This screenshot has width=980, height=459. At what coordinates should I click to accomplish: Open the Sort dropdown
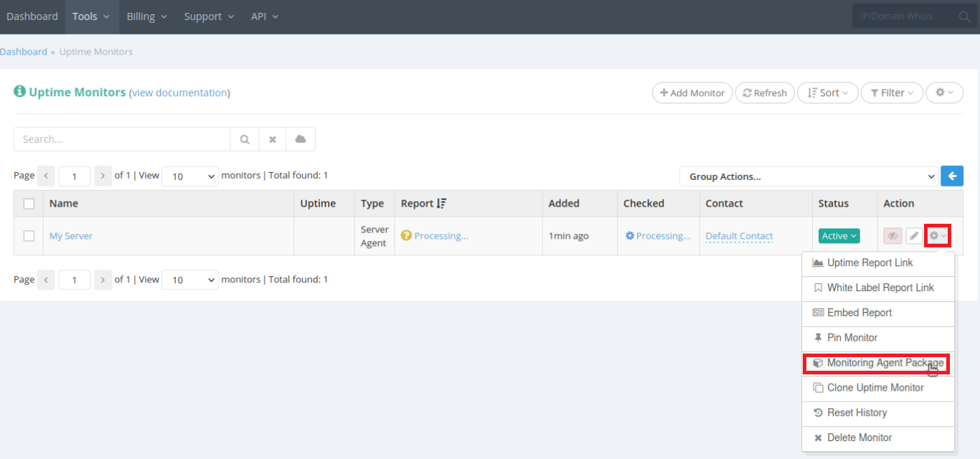point(827,93)
